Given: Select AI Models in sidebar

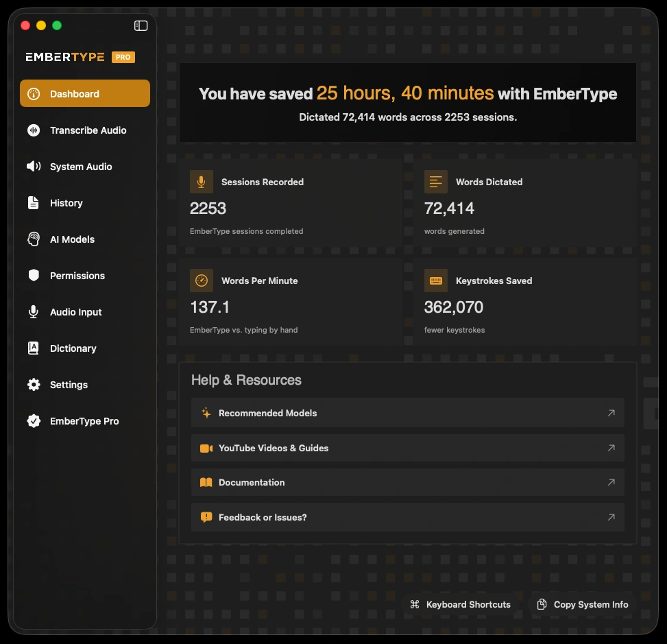Looking at the screenshot, I should (x=85, y=239).
